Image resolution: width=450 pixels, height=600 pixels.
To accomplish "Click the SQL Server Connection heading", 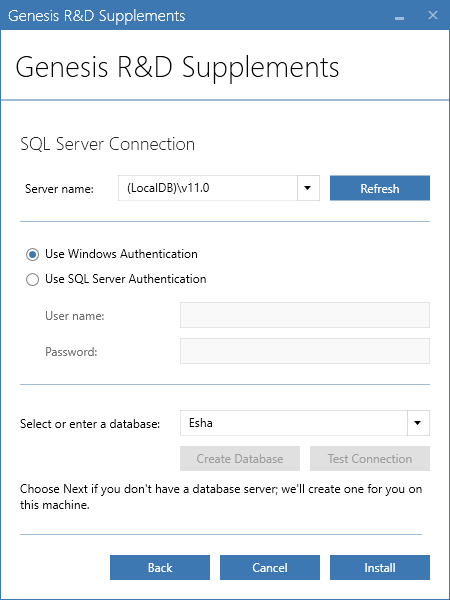I will [108, 144].
